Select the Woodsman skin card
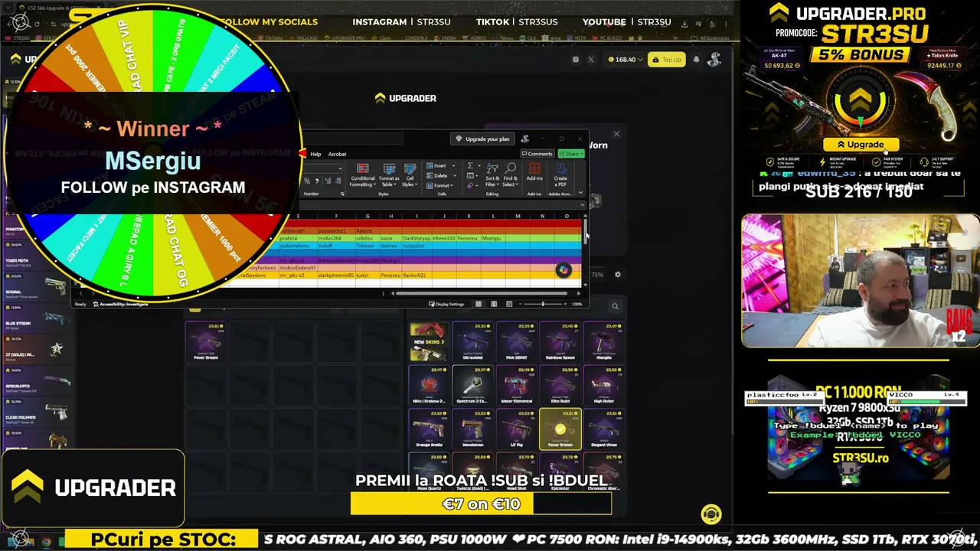Screen dimensions: 980x551 point(472,429)
